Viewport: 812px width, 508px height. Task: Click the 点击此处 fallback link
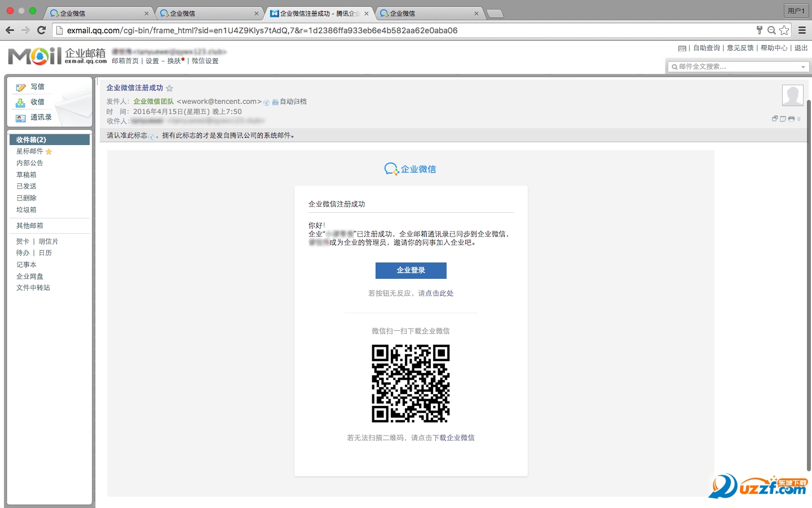pyautogui.click(x=439, y=294)
